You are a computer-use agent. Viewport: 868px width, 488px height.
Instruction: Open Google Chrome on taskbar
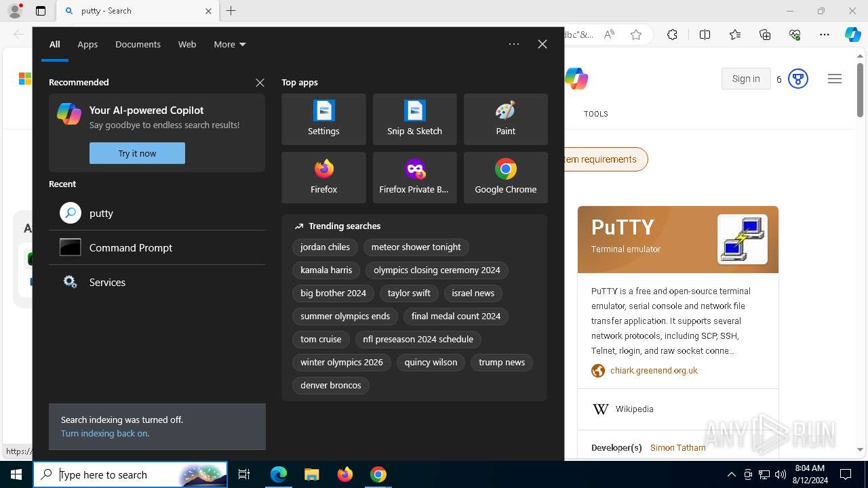(378, 474)
